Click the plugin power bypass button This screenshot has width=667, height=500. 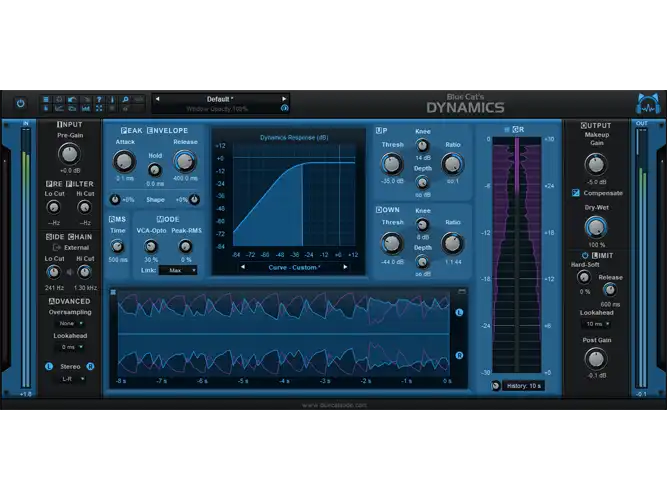tap(20, 103)
